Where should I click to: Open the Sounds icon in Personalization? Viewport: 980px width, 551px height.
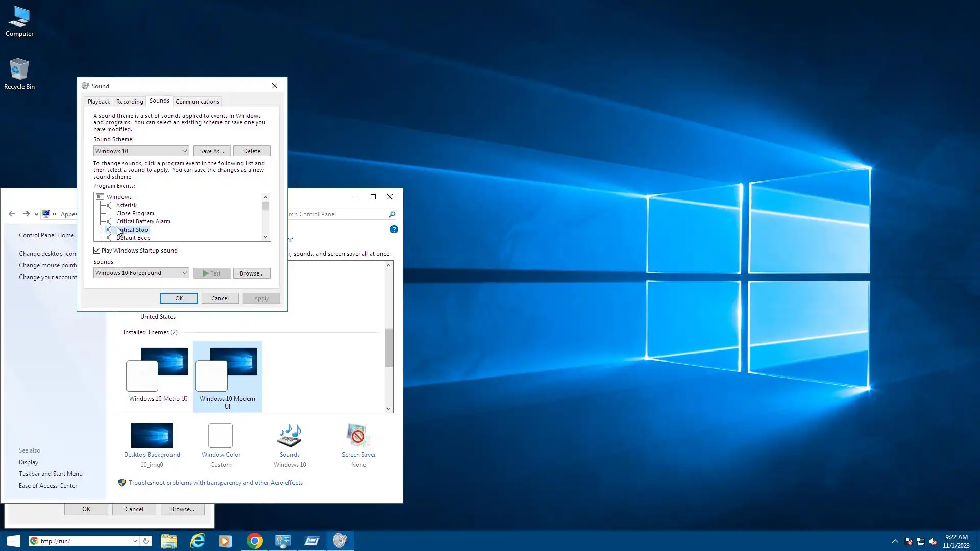point(289,437)
